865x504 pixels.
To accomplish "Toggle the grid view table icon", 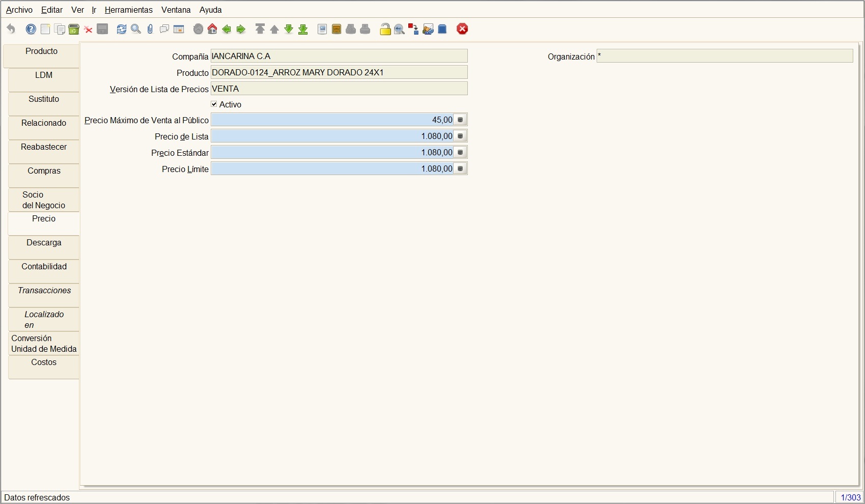I will pos(179,29).
